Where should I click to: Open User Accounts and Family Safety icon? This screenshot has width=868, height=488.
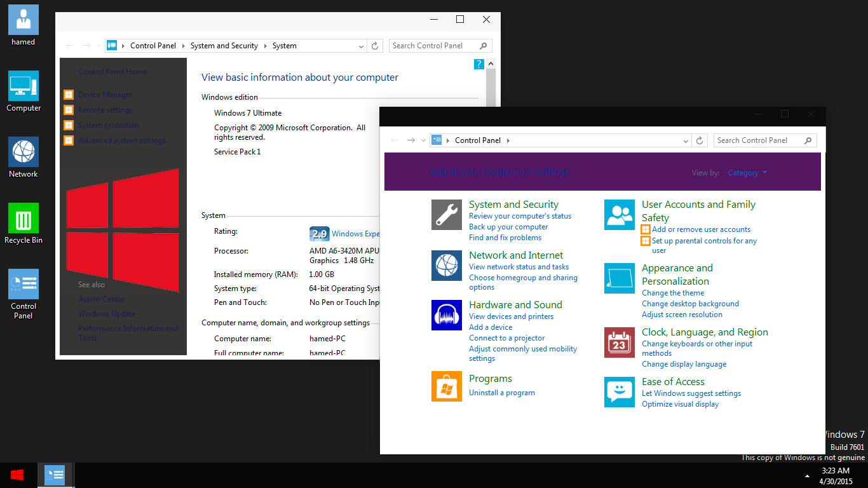point(619,215)
